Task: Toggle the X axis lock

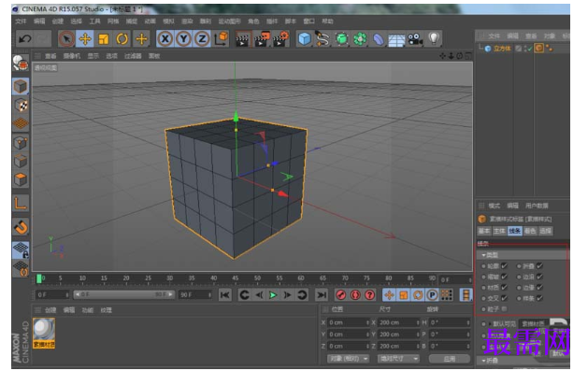Action: click(165, 38)
